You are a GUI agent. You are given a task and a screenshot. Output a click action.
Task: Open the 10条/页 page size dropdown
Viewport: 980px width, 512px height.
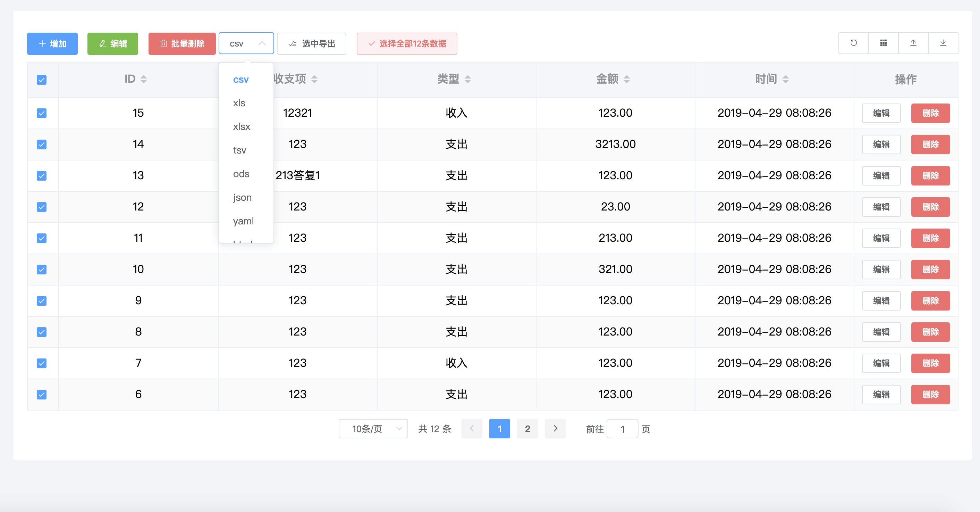373,429
